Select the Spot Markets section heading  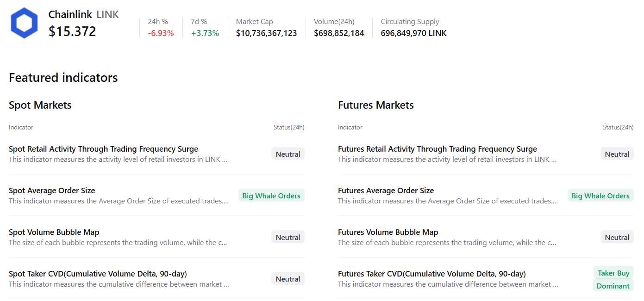pos(40,105)
